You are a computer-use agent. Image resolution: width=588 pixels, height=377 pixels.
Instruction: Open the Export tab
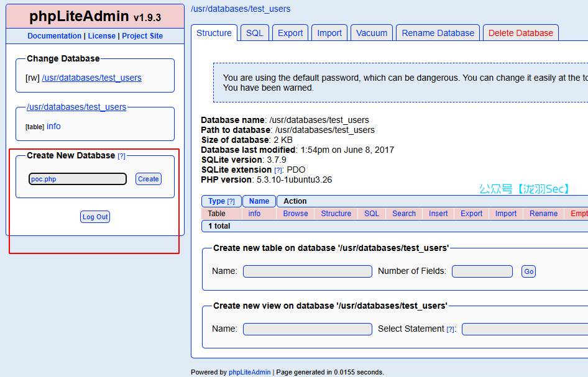(290, 33)
